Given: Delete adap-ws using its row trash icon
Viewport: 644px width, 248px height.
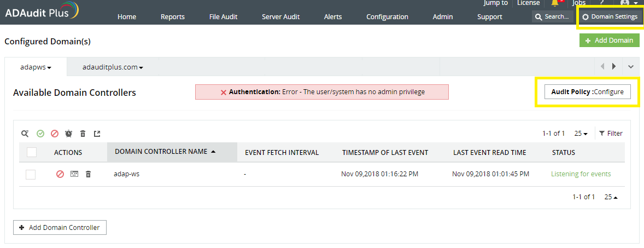Looking at the screenshot, I should point(88,174).
